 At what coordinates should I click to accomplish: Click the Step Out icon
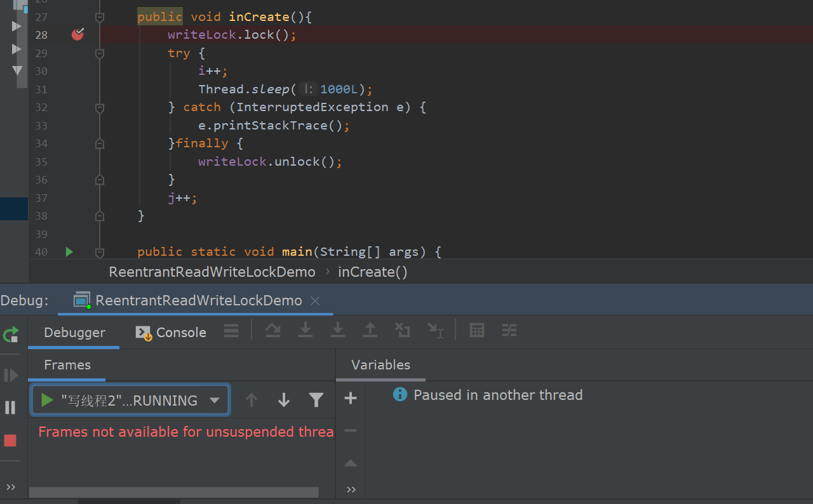(x=370, y=330)
